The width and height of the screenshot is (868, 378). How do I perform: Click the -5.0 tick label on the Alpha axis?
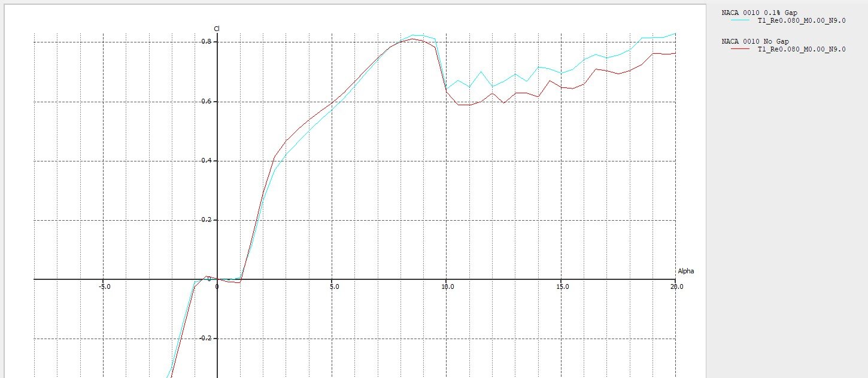click(x=104, y=286)
